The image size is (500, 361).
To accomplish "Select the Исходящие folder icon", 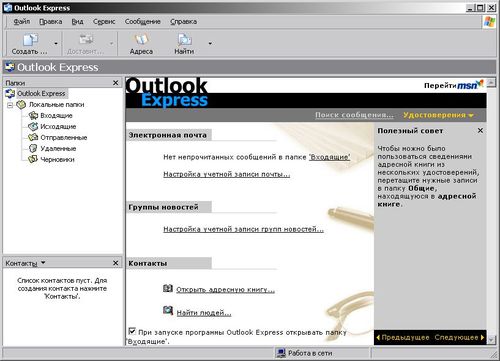I will click(x=33, y=127).
